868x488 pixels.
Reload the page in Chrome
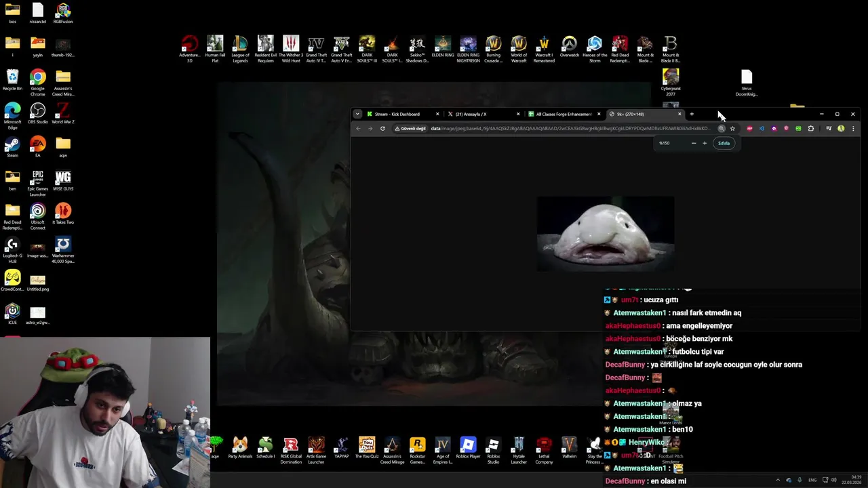[x=382, y=128]
